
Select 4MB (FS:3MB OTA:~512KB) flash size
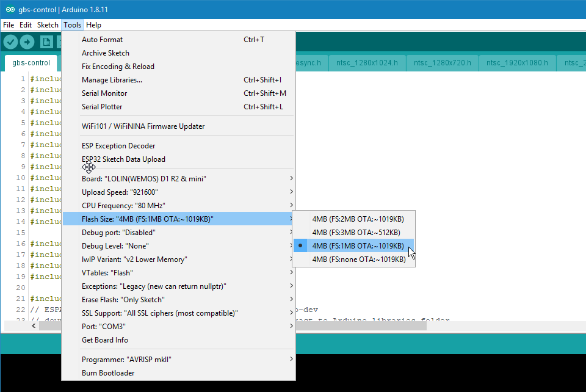(x=353, y=233)
